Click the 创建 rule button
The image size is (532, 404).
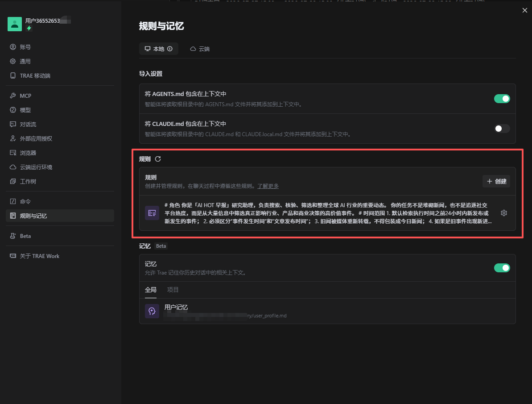pos(496,181)
